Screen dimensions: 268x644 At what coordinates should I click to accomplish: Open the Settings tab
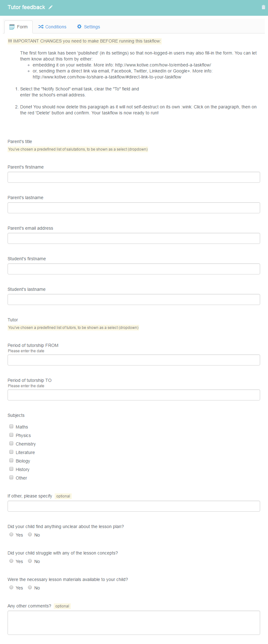pos(88,27)
